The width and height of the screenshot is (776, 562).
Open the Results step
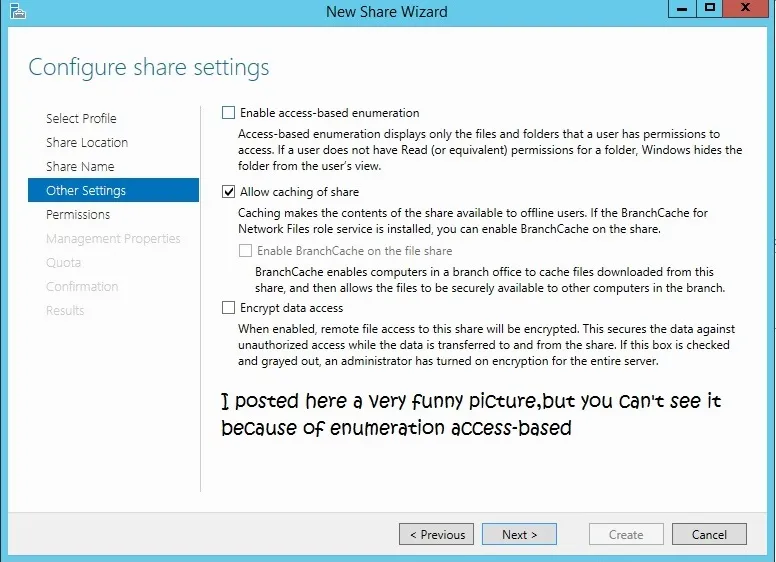(x=65, y=310)
